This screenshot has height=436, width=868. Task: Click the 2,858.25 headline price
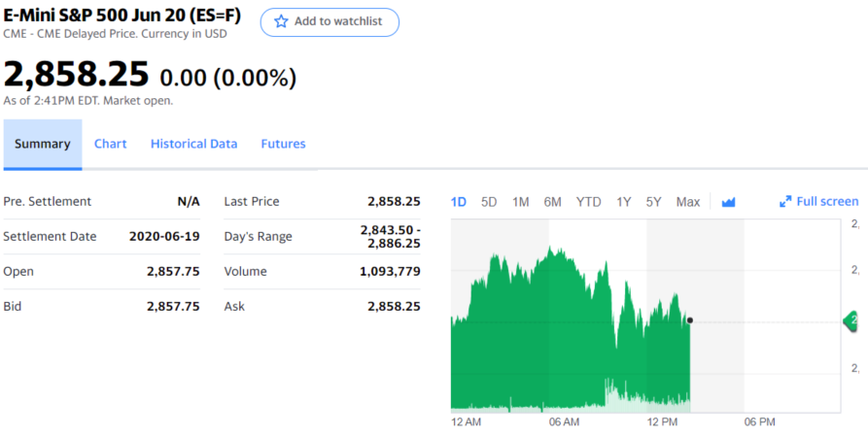click(x=77, y=74)
